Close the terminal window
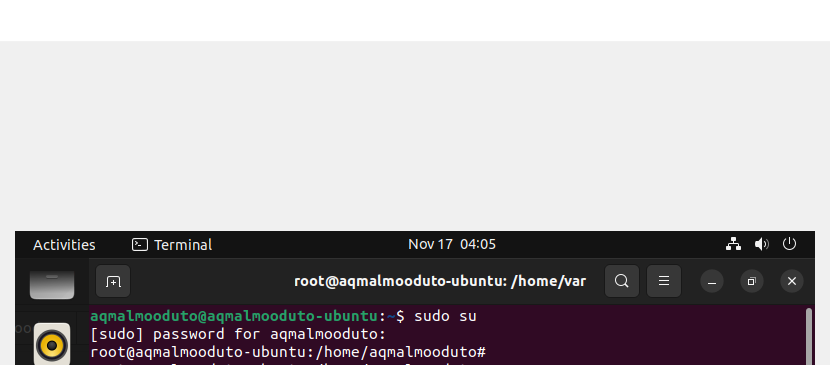Screen dimensions: 830x365 tap(792, 281)
